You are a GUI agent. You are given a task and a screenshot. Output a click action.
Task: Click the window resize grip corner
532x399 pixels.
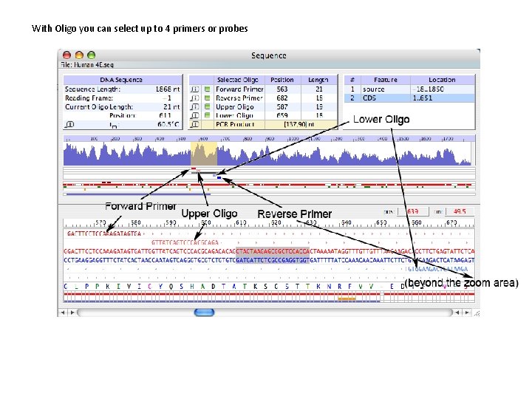point(477,313)
